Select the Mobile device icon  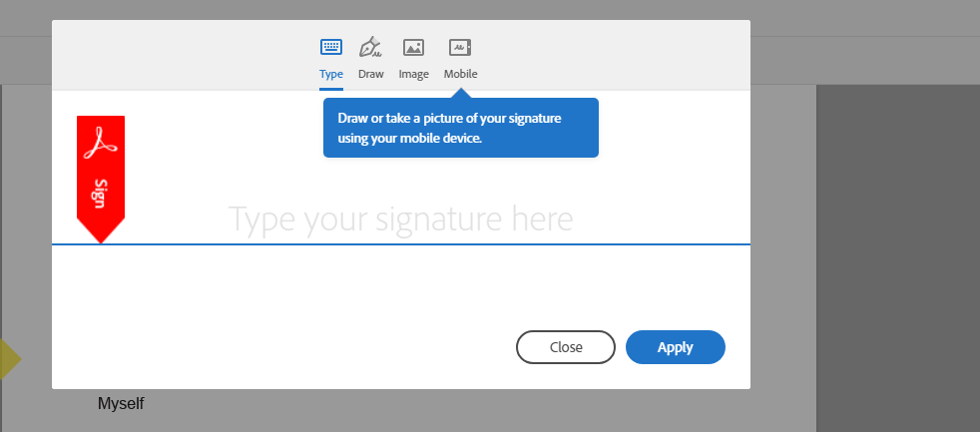460,48
